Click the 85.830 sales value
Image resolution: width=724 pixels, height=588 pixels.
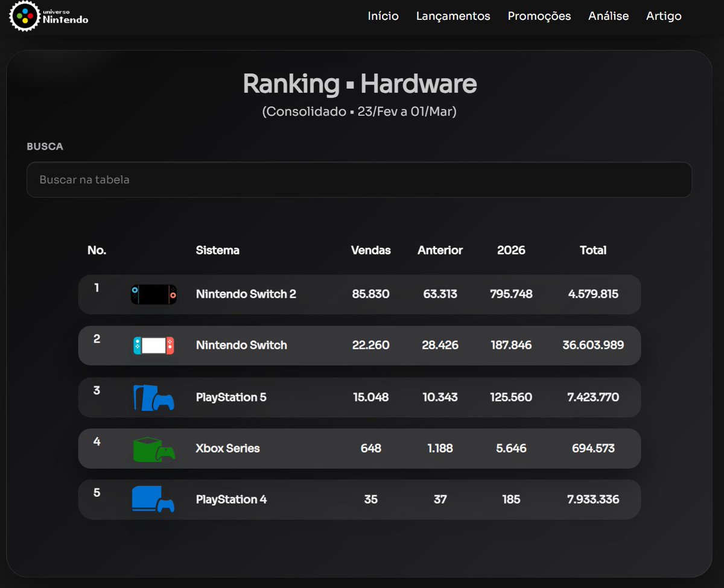(x=371, y=294)
